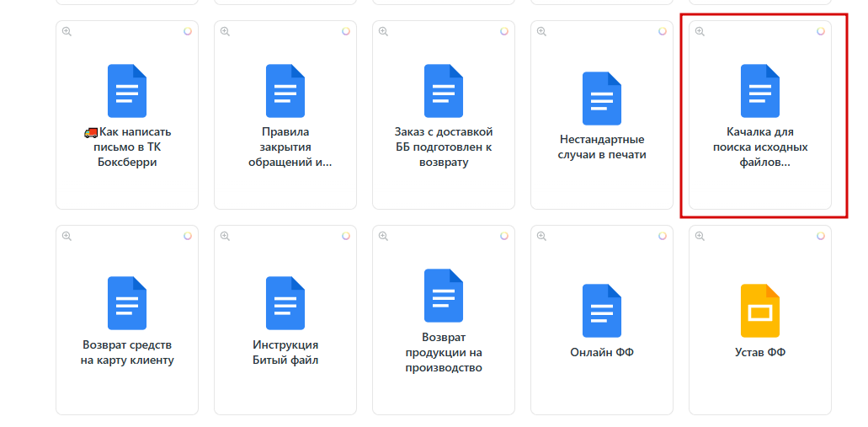Click color ring icon on "Правила закрытия обращений" card
This screenshot has height=427, width=868.
346,31
